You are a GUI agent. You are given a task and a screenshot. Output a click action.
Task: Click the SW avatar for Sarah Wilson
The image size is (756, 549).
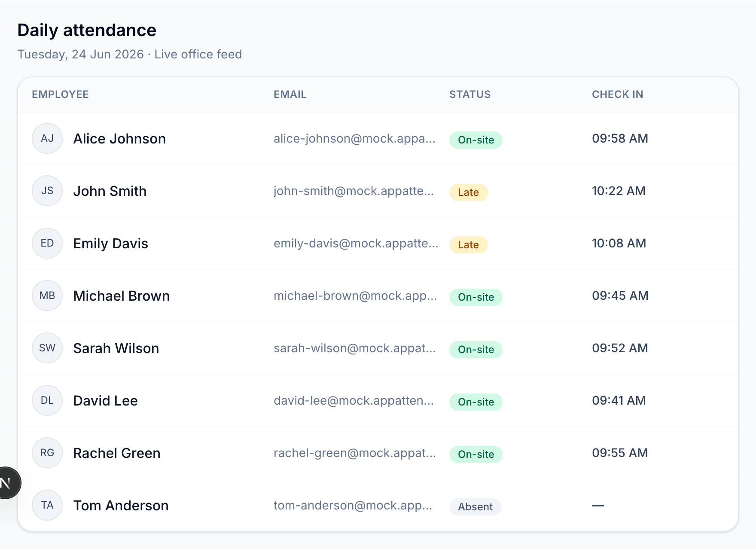click(x=47, y=348)
